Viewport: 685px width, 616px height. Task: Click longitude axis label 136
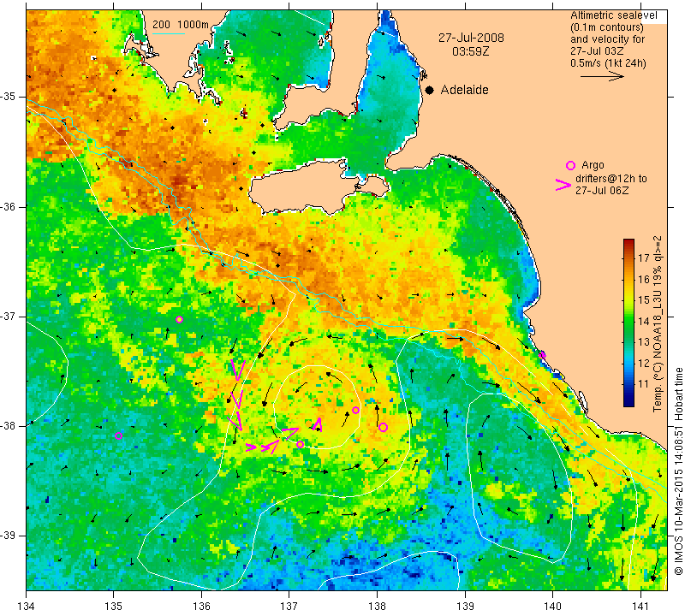(x=201, y=607)
